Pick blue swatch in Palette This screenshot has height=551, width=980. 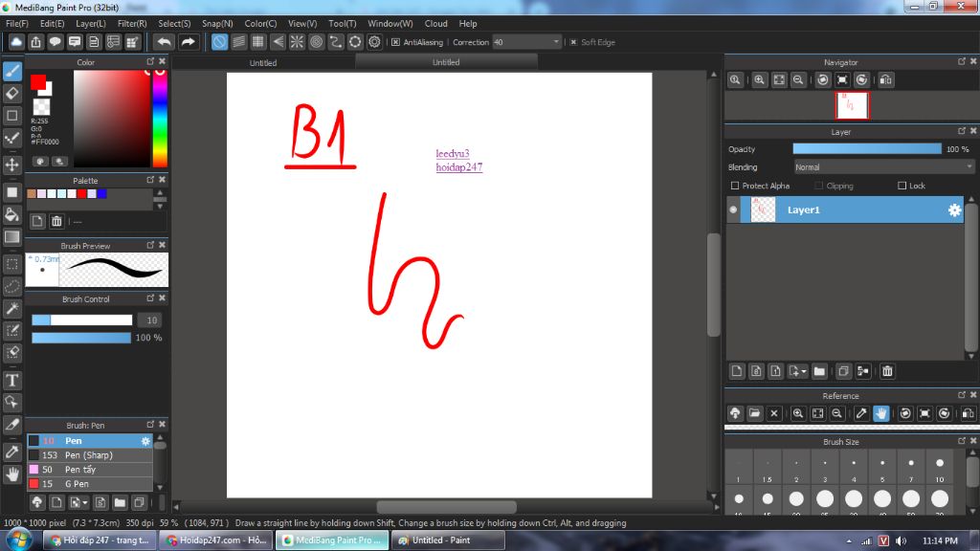point(101,193)
